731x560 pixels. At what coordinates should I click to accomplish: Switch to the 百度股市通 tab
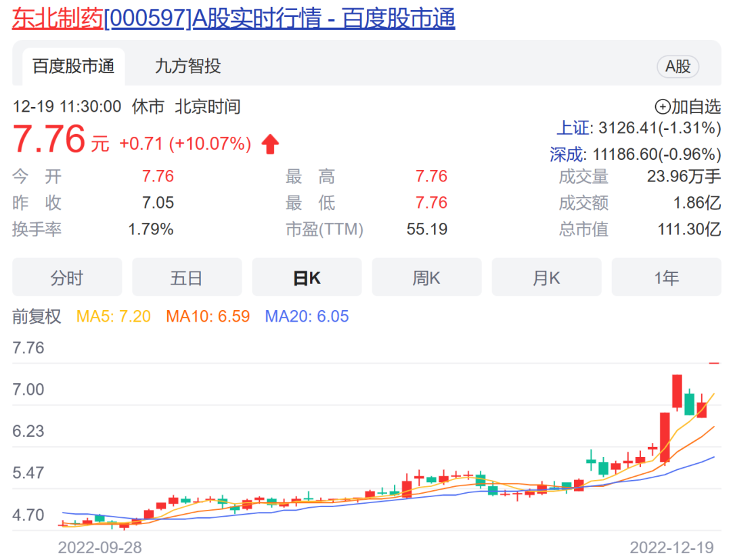[x=74, y=66]
